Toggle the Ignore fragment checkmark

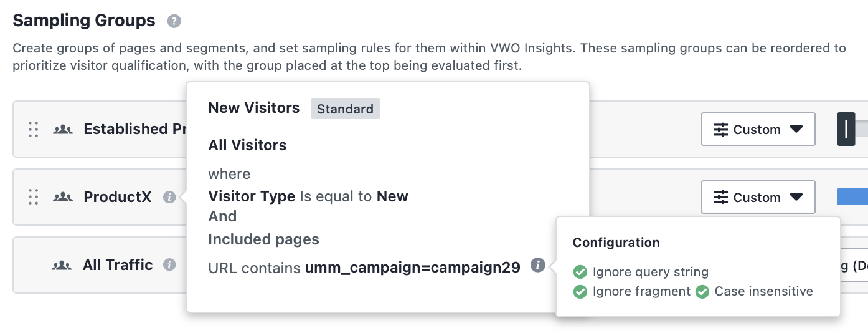tap(580, 291)
